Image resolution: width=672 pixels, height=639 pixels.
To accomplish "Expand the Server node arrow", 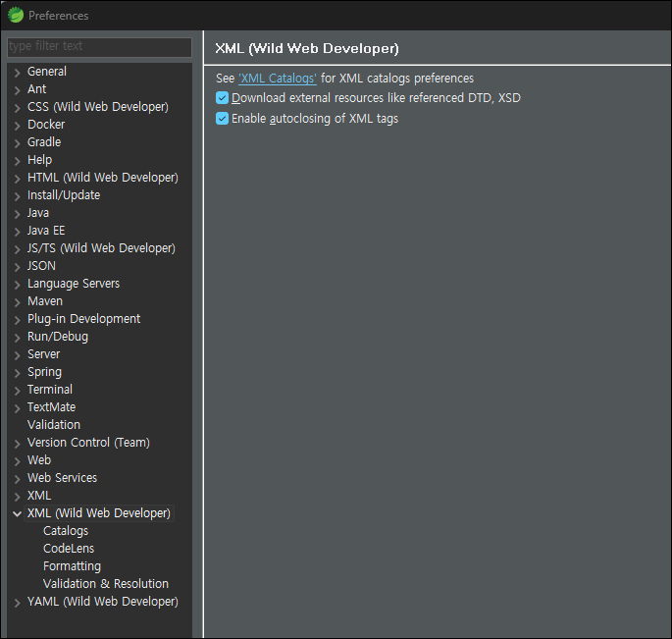I will (x=17, y=355).
